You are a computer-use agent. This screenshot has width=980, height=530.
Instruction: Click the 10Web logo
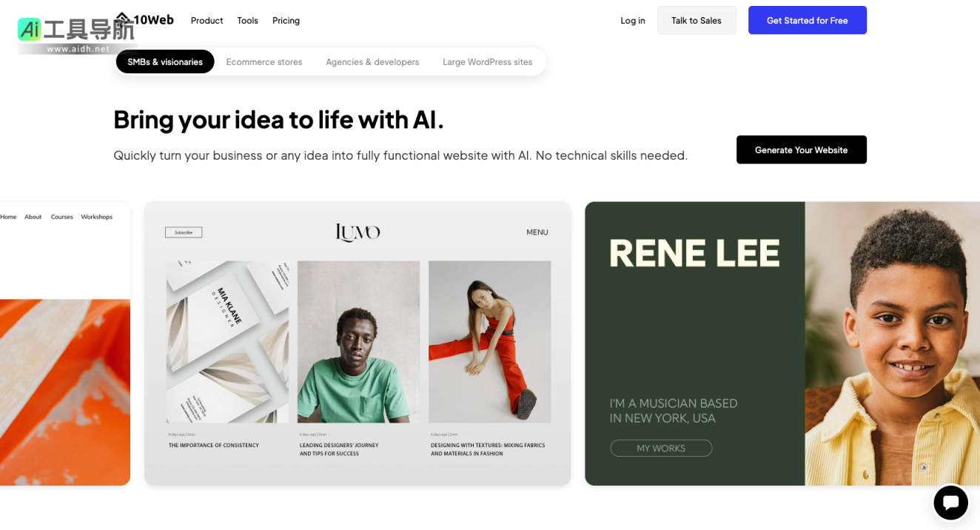pyautogui.click(x=147, y=20)
